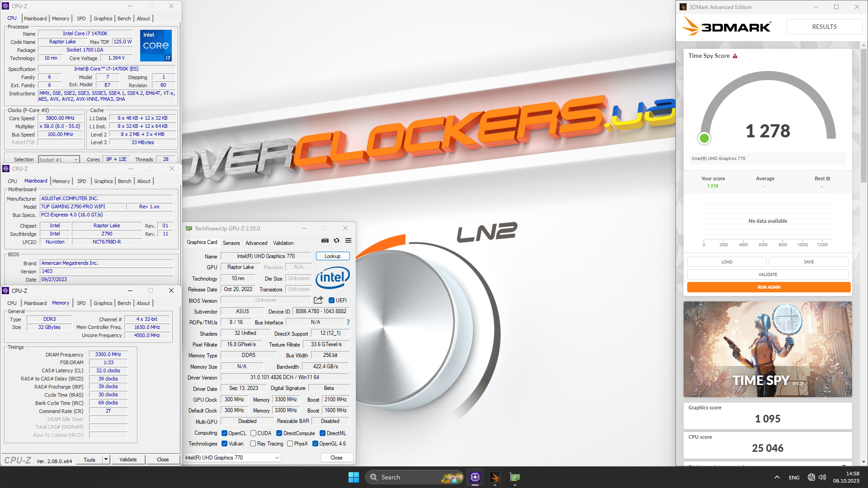
Task: Take a GPU-Z screenshot with the camera icon
Action: pos(325,240)
